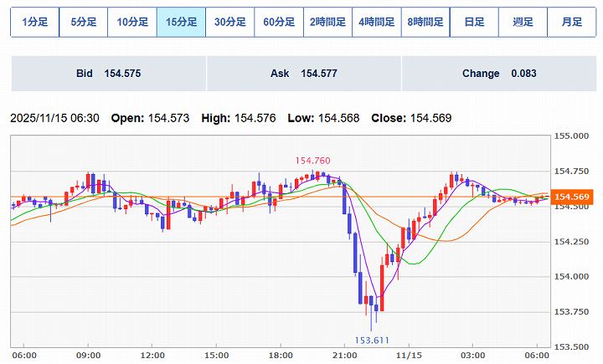
Task: Click the Change 0.083 panel
Action: click(497, 74)
